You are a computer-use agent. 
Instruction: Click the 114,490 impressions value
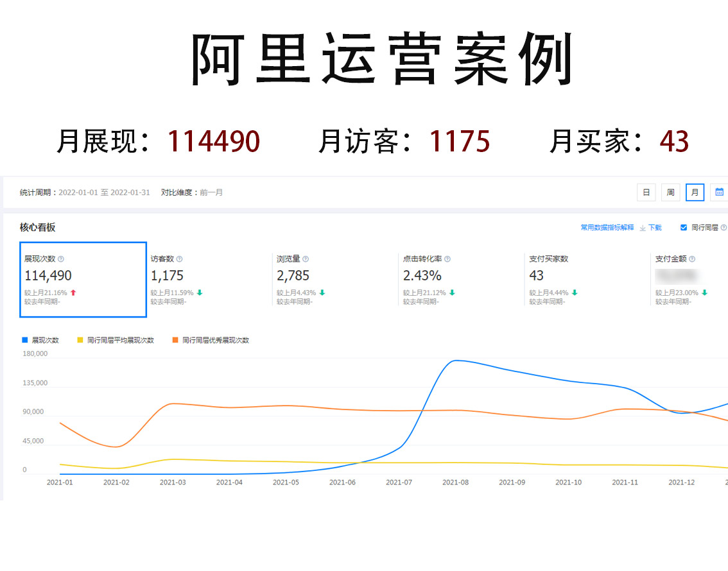(x=48, y=275)
